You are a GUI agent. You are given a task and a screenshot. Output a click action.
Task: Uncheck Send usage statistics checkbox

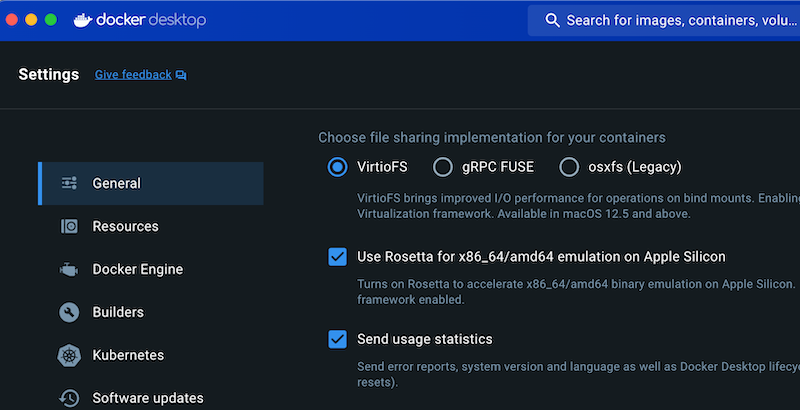(337, 339)
